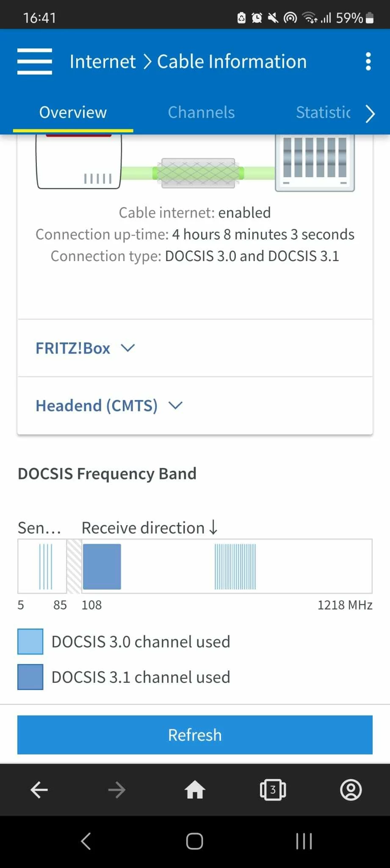Viewport: 390px width, 868px height.
Task: Tap the browser forward arrow
Action: pyautogui.click(x=117, y=790)
